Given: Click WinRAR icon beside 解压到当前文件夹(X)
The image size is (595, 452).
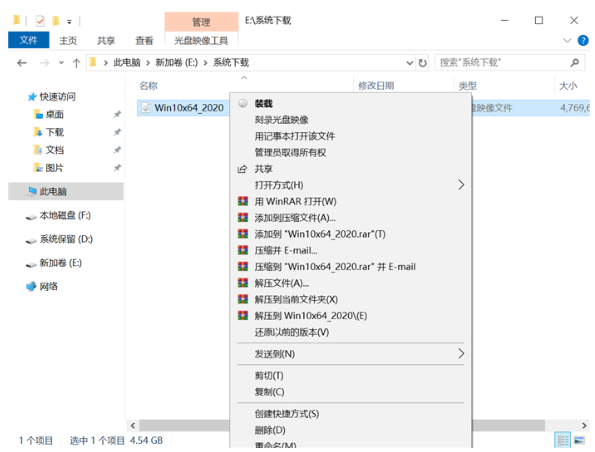Looking at the screenshot, I should pyautogui.click(x=243, y=299).
